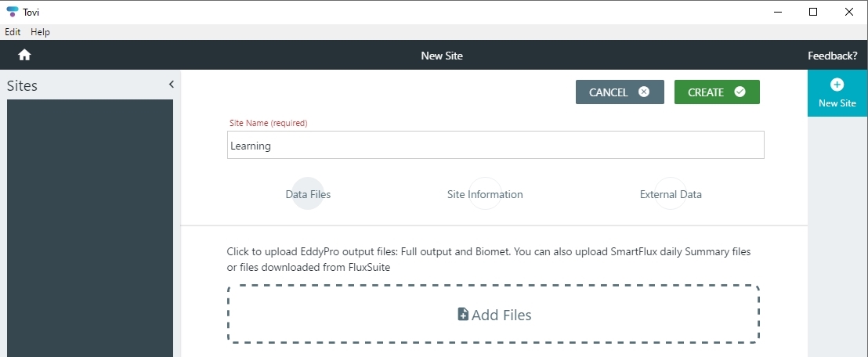
Task: Select the empty Sites list panel
Action: point(89,228)
